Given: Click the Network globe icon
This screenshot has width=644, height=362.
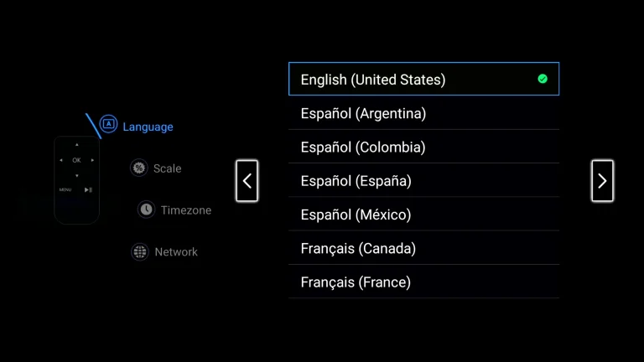Looking at the screenshot, I should pyautogui.click(x=140, y=251).
